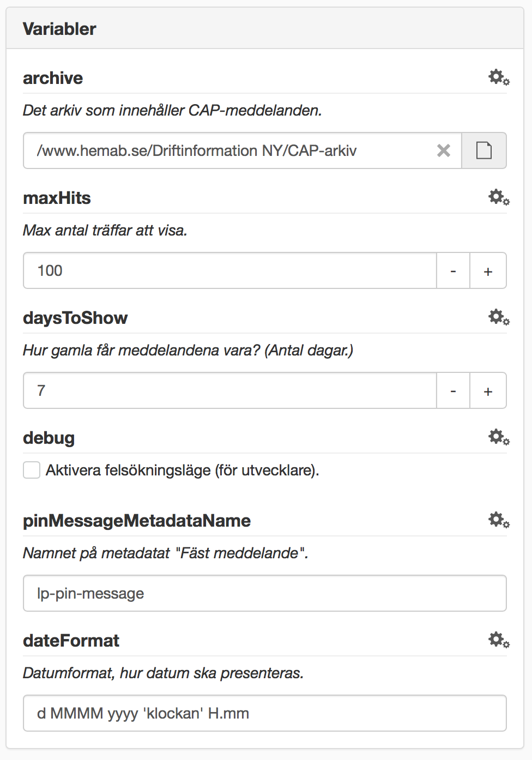
Task: Increase maxHits value with plus button
Action: pos(488,271)
